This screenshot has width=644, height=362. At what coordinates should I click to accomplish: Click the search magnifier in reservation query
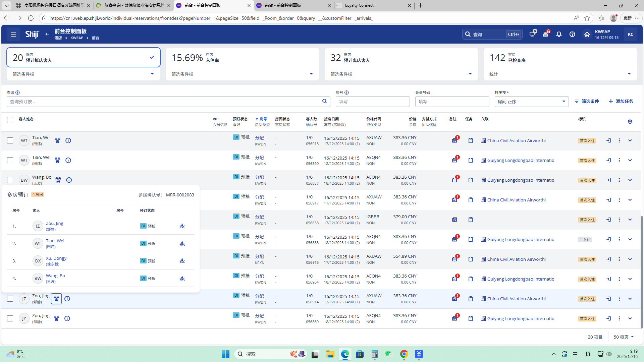pos(324,101)
